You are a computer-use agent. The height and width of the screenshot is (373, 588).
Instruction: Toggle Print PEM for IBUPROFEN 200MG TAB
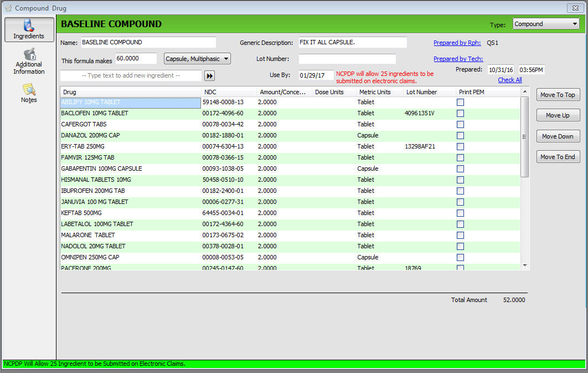point(461,191)
